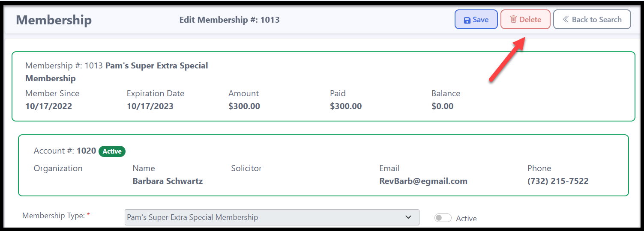This screenshot has width=644, height=231.
Task: Click the Active label beside the switch
Action: (466, 219)
